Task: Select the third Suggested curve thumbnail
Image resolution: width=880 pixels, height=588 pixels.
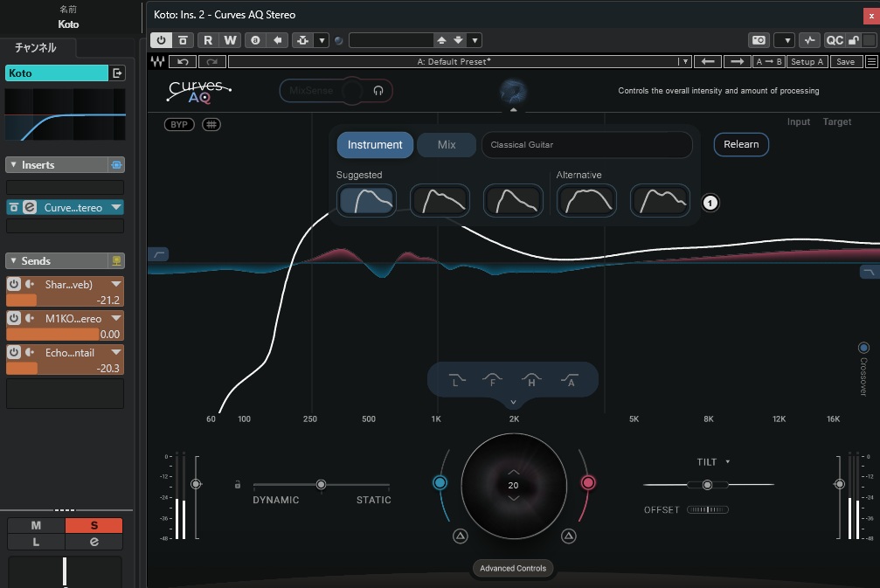Action: 514,200
